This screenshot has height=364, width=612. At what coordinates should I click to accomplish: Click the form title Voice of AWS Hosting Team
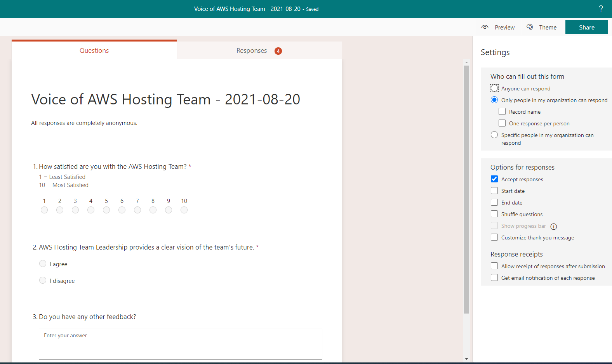click(165, 99)
